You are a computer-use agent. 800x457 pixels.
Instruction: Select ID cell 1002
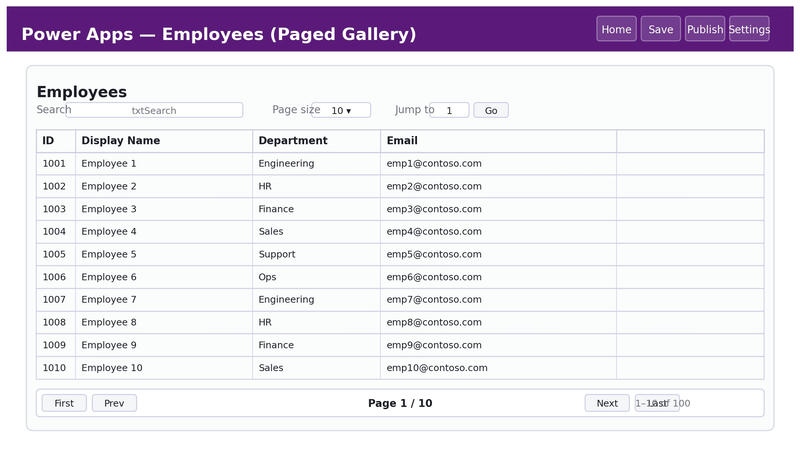coord(56,186)
